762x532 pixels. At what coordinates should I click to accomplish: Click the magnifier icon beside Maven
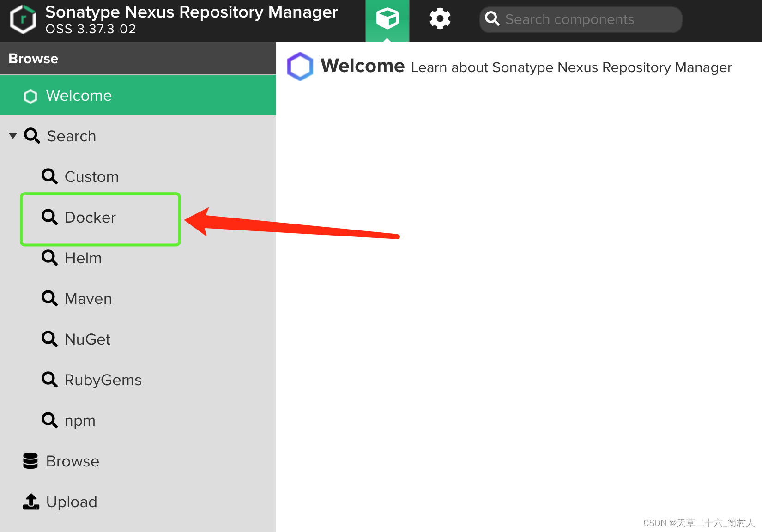(49, 298)
